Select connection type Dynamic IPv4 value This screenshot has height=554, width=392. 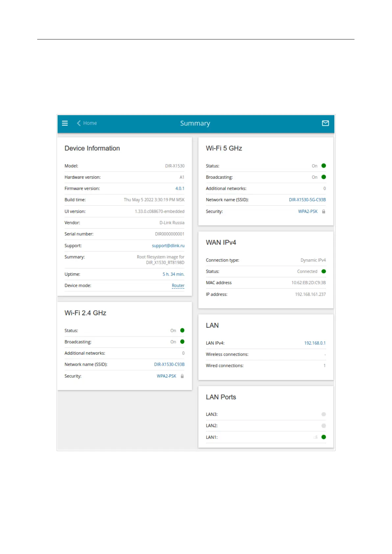click(313, 260)
